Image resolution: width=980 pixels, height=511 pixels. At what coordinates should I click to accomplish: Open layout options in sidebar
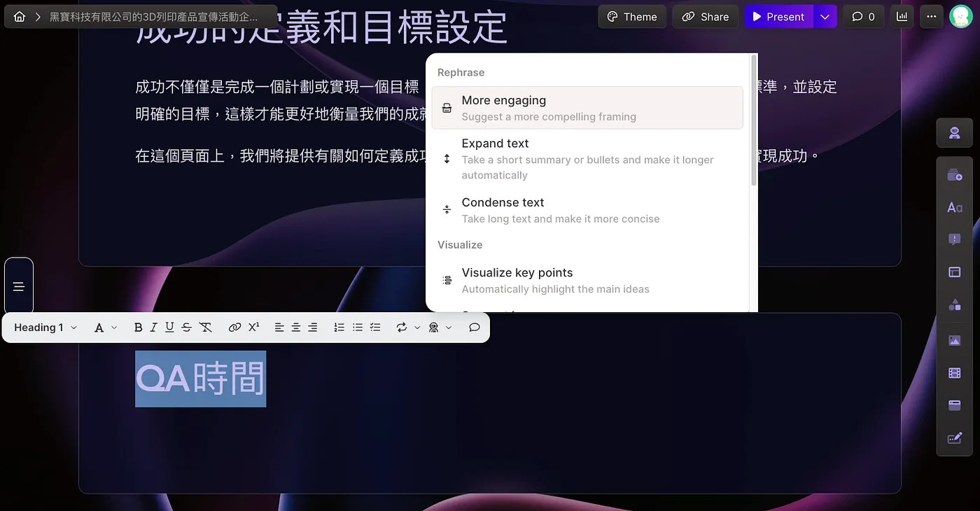point(955,272)
